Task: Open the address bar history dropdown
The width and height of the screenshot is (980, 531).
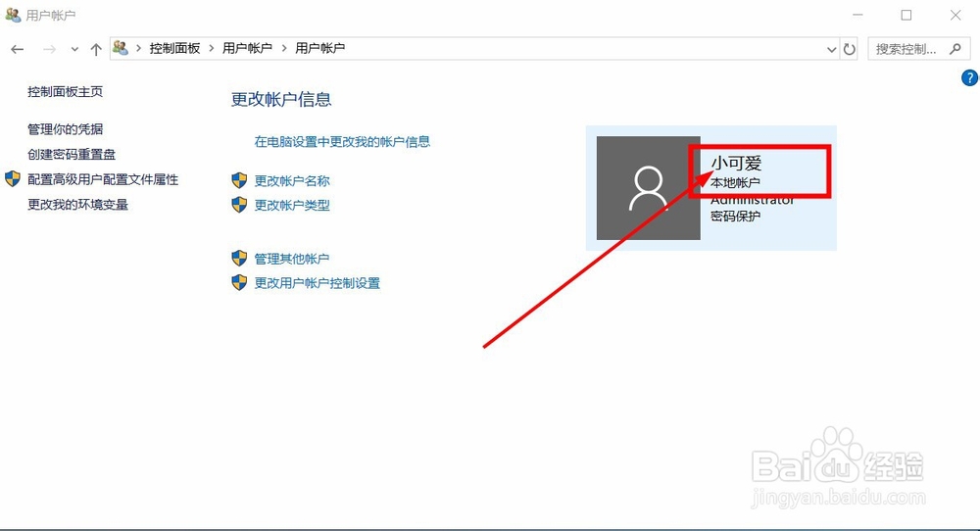Action: [831, 49]
